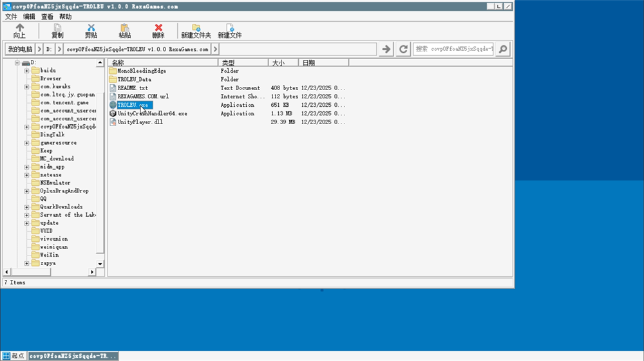This screenshot has height=361, width=644.
Task: Sort files by the 大小 column header
Action: 283,62
